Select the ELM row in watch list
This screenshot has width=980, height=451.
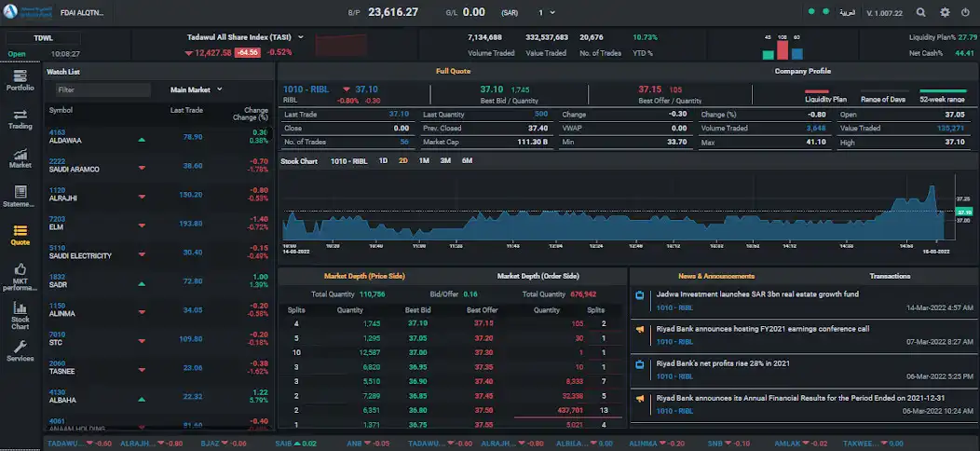(x=158, y=224)
